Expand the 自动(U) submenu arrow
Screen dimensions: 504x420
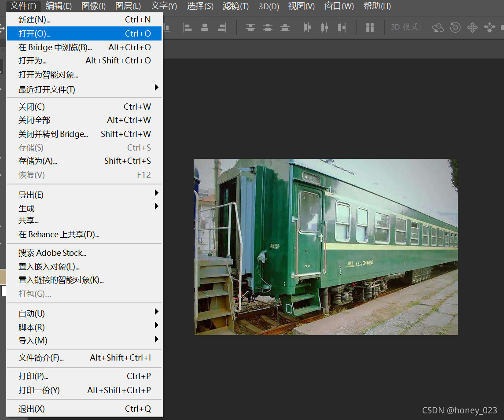[157, 311]
